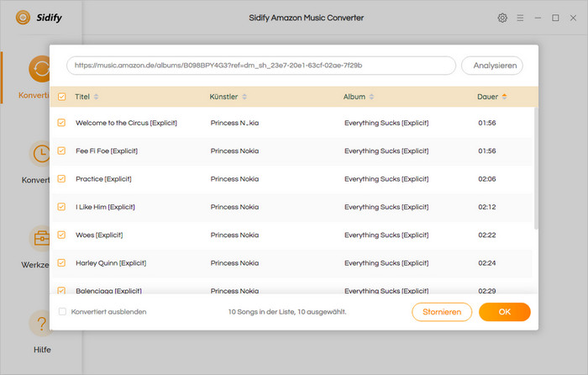The height and width of the screenshot is (375, 588).
Task: Open the Konvertieren sidebar icon
Action: [39, 69]
